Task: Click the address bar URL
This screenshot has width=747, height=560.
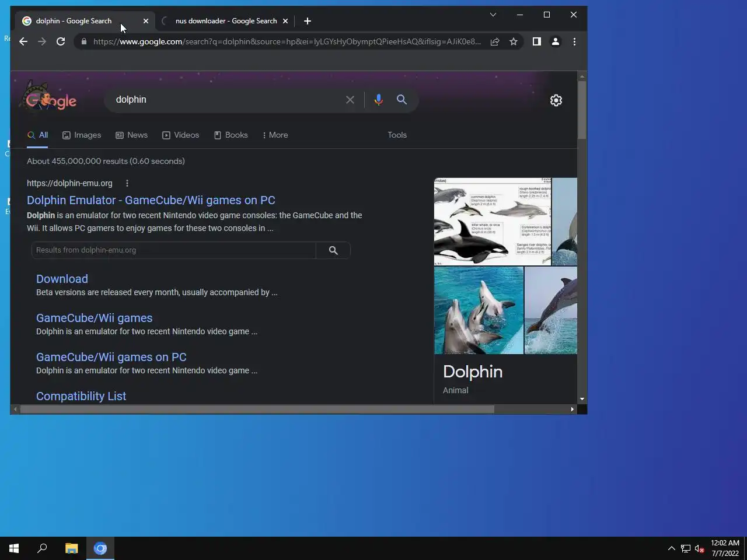Action: (x=287, y=41)
